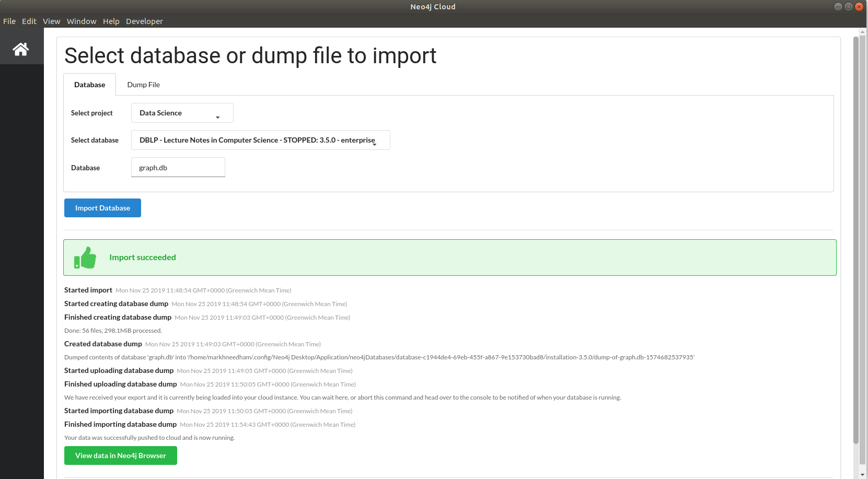The width and height of the screenshot is (868, 479).
Task: Click 'Started uploading database dump' log entry
Action: [x=209, y=371]
